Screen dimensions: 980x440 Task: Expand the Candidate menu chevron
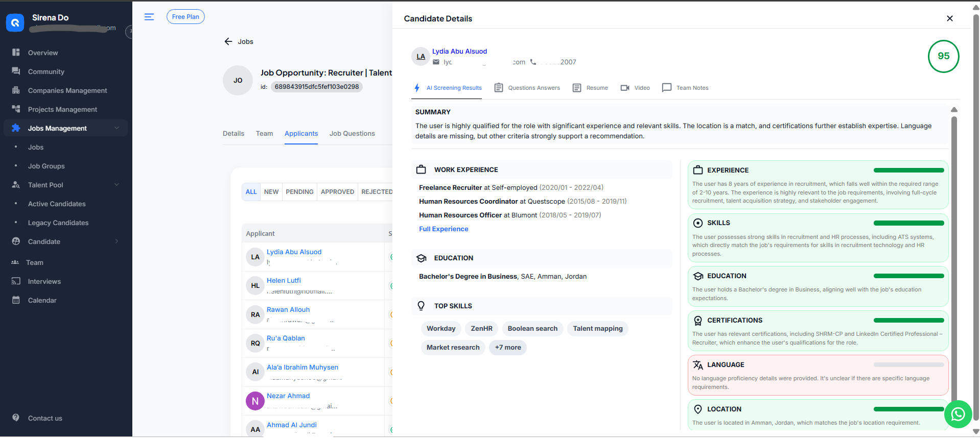(116, 241)
